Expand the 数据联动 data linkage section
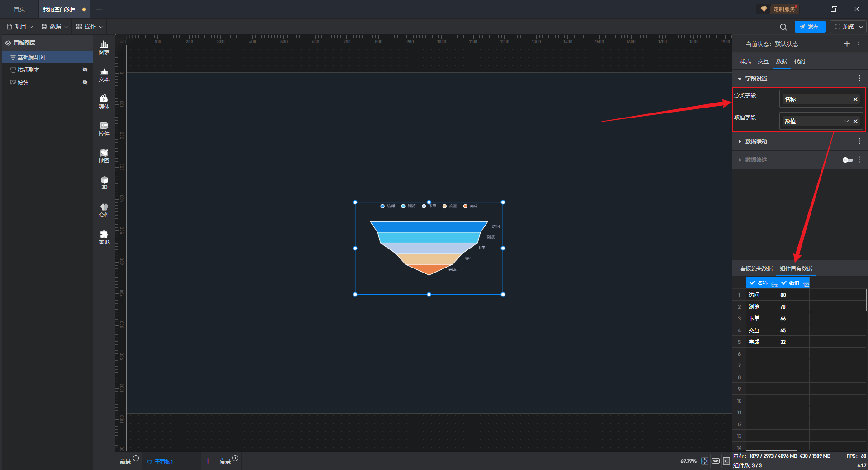Viewport: 868px width, 470px height. [740, 141]
